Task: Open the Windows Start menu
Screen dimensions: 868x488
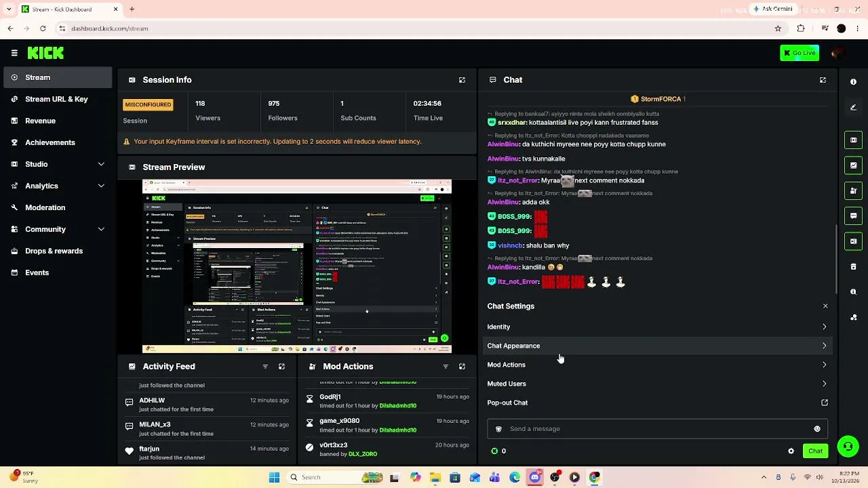Action: [x=274, y=477]
